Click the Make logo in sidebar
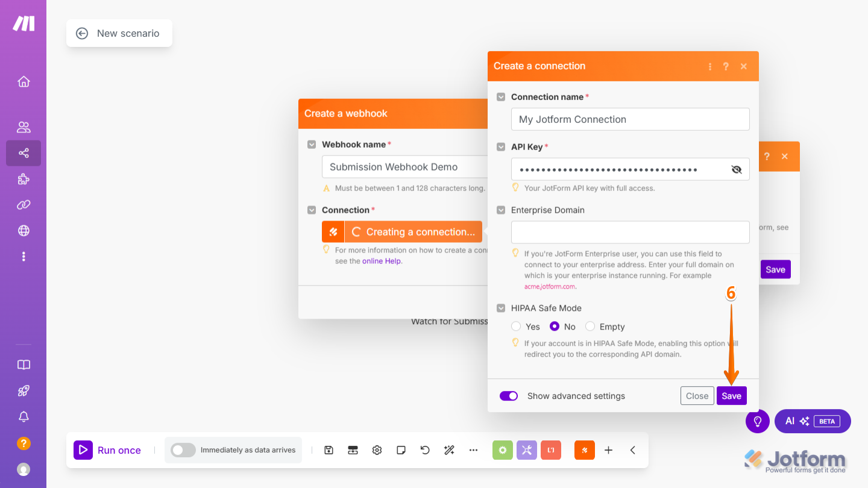Screen dimensions: 868x488 [24, 23]
